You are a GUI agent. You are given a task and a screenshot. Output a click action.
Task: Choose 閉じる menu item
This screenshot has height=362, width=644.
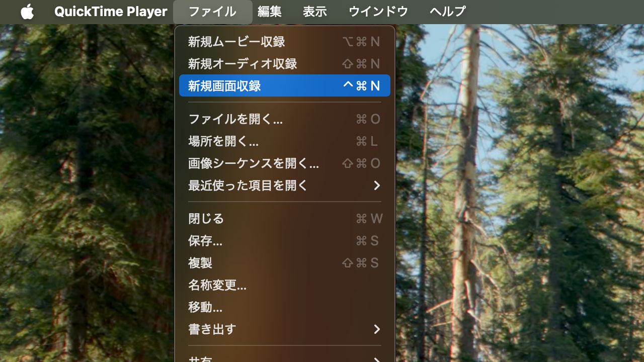coord(285,219)
